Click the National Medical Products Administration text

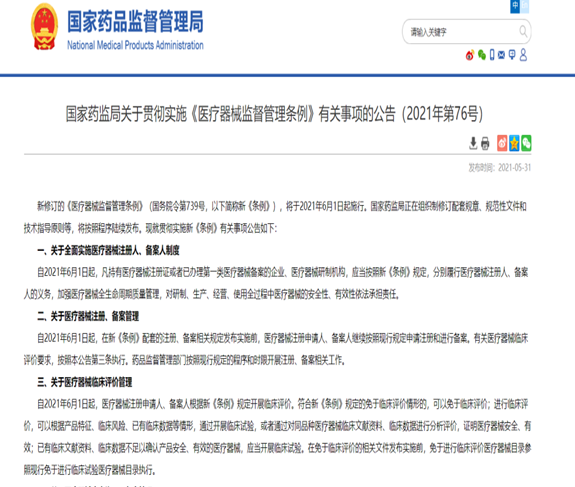tap(135, 45)
